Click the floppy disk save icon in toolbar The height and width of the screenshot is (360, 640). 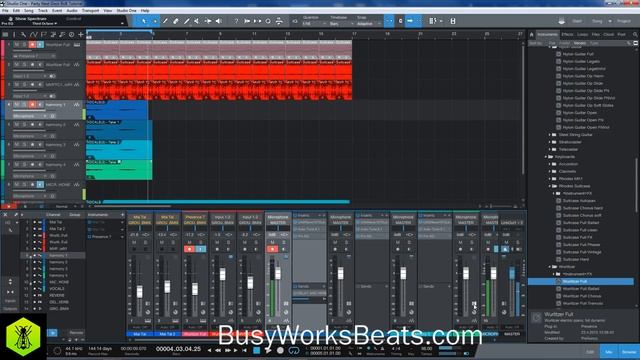click(x=453, y=21)
